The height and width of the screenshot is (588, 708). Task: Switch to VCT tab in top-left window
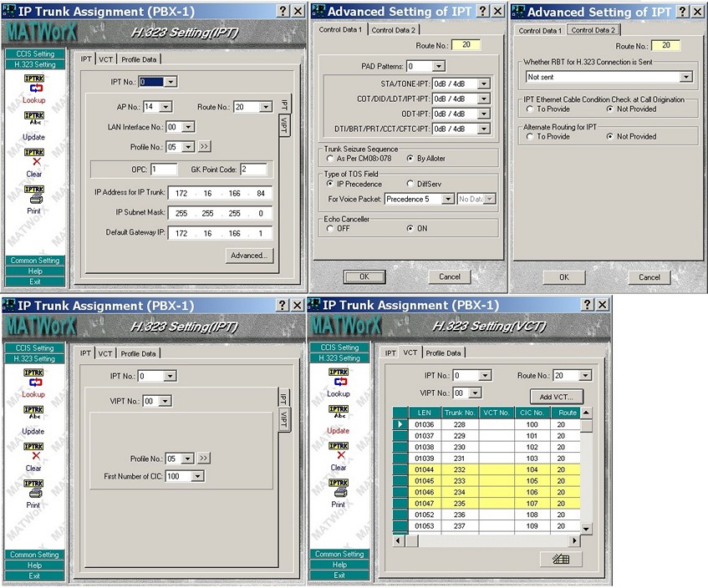point(106,59)
